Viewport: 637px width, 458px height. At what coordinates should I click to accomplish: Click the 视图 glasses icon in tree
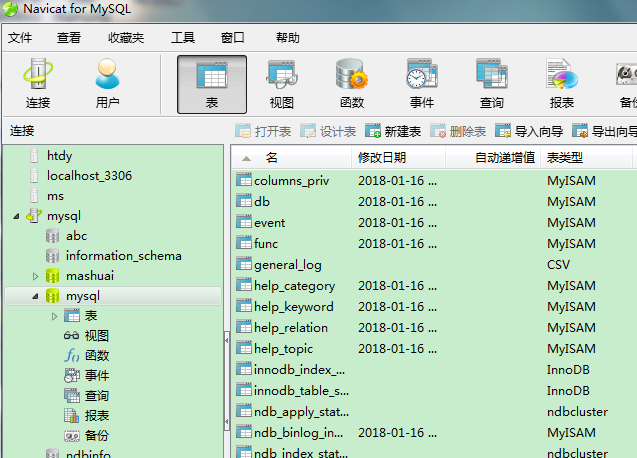pos(72,335)
